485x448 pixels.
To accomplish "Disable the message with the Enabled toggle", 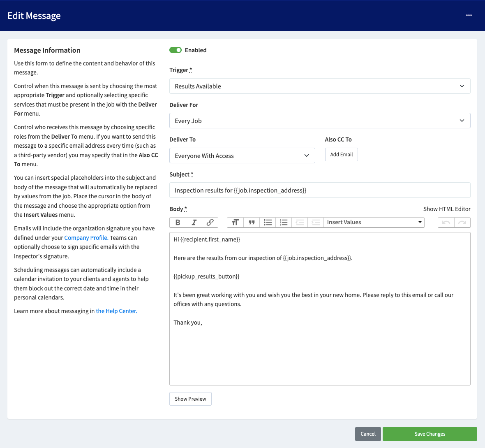I will pyautogui.click(x=176, y=50).
